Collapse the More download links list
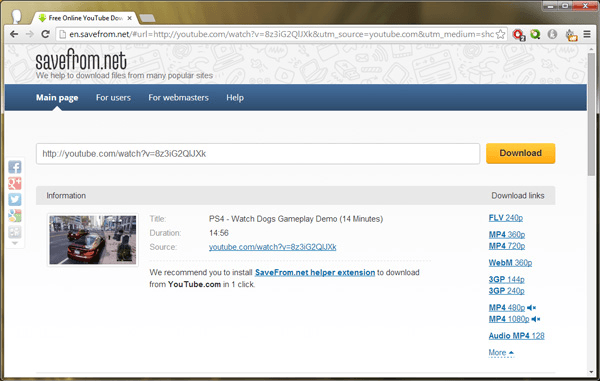Image resolution: width=600 pixels, height=381 pixels. click(501, 352)
